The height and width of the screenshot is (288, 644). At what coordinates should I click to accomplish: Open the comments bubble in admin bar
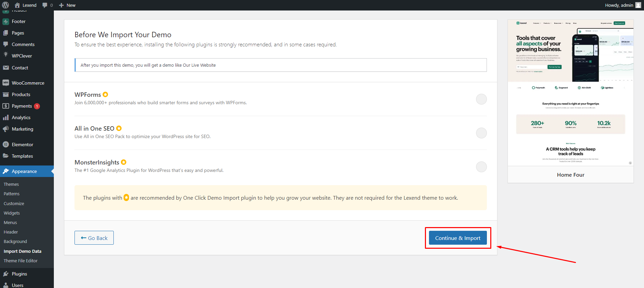pos(45,5)
